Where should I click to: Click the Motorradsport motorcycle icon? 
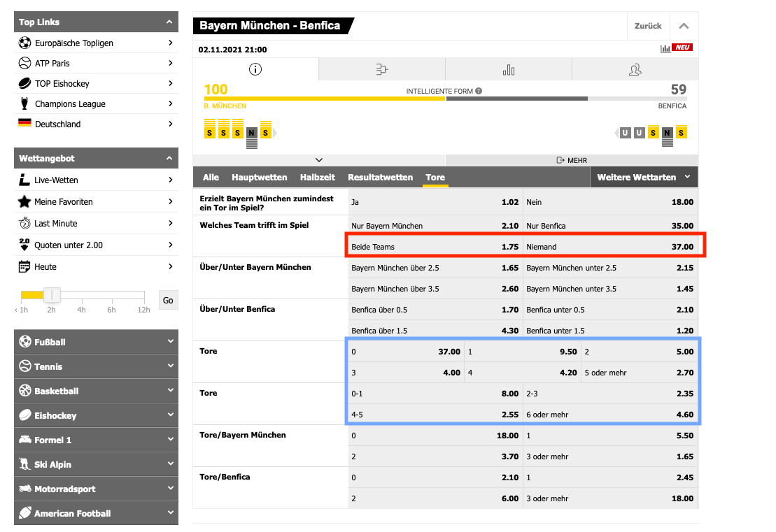click(25, 489)
